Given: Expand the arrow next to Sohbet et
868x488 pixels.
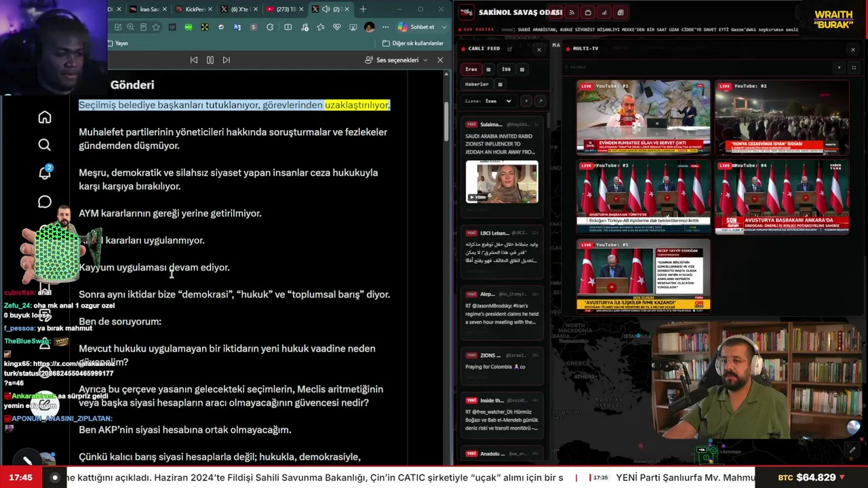Looking at the screenshot, I should [x=444, y=27].
